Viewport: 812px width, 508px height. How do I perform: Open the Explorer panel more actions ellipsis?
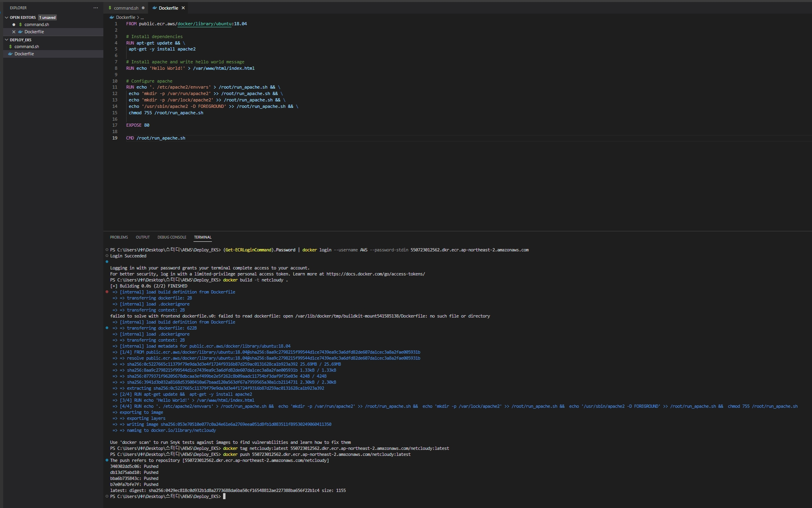(95, 8)
